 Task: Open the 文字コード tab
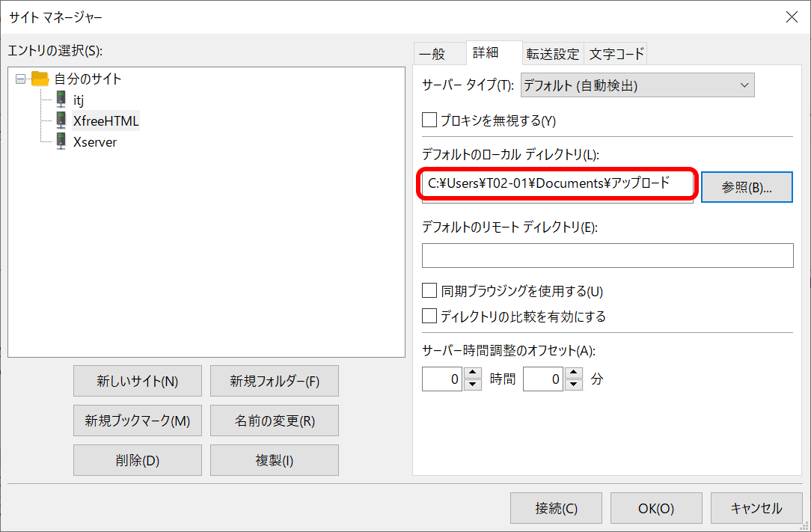tap(616, 54)
